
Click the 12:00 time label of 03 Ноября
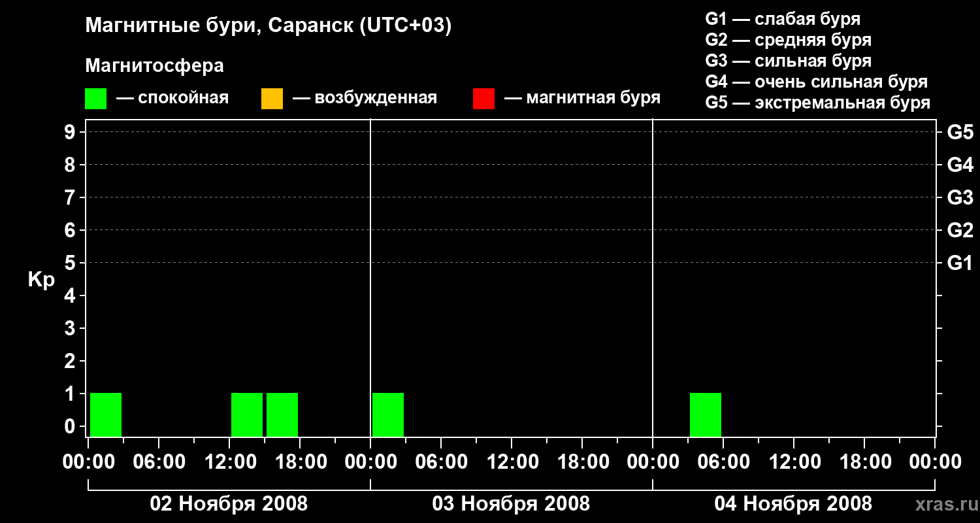coord(512,462)
